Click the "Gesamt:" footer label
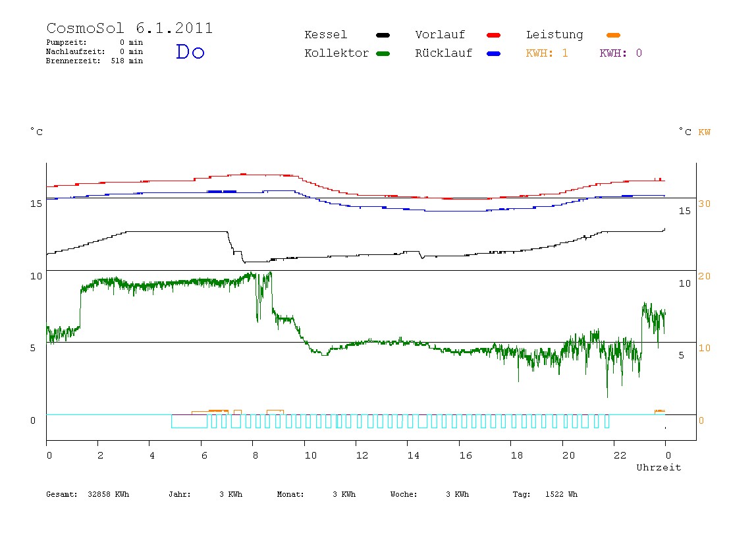This screenshot has height=535, width=756. 62,494
